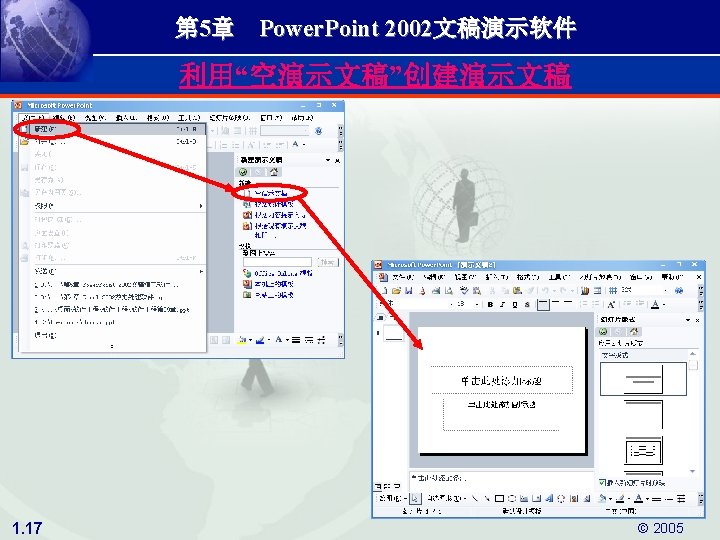Click the subtitle placeholder on the blank slide
720x540 pixels.
pyautogui.click(x=501, y=414)
